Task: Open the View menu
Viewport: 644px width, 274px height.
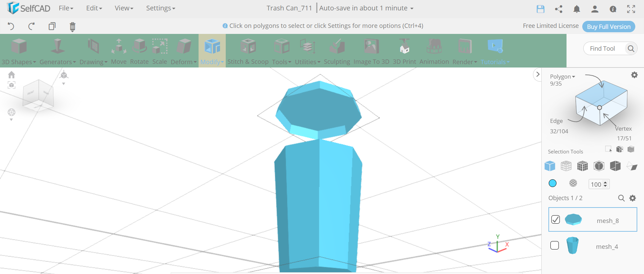Action: pos(124,8)
